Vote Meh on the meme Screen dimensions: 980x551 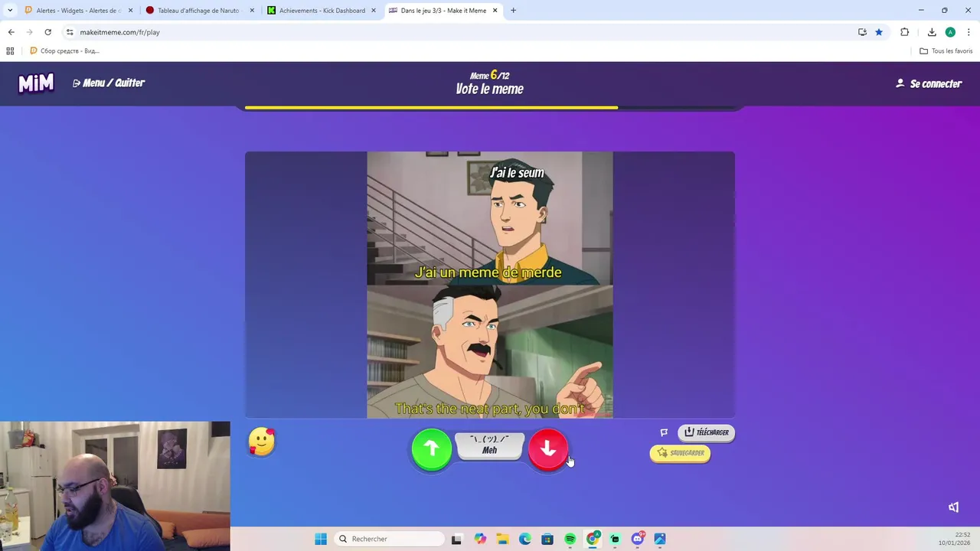(489, 446)
